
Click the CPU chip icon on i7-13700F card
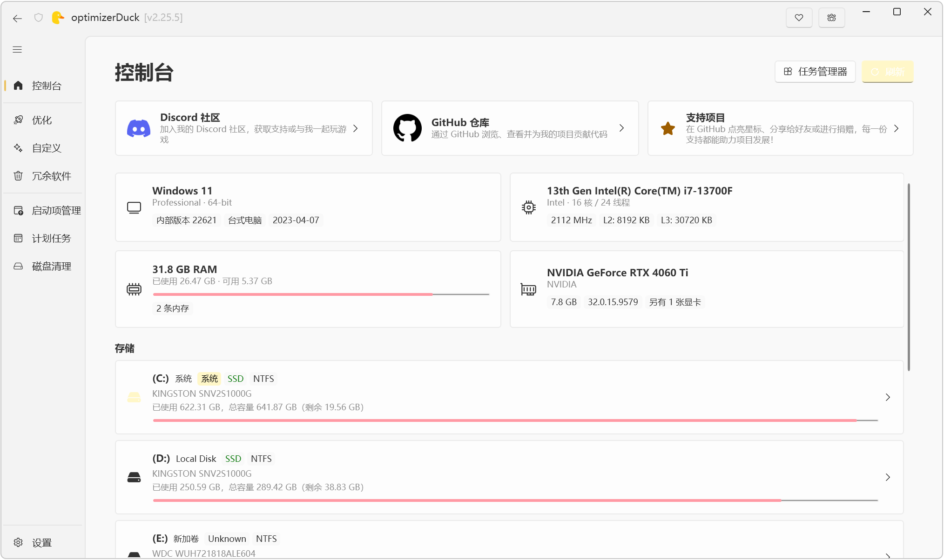[x=529, y=207]
